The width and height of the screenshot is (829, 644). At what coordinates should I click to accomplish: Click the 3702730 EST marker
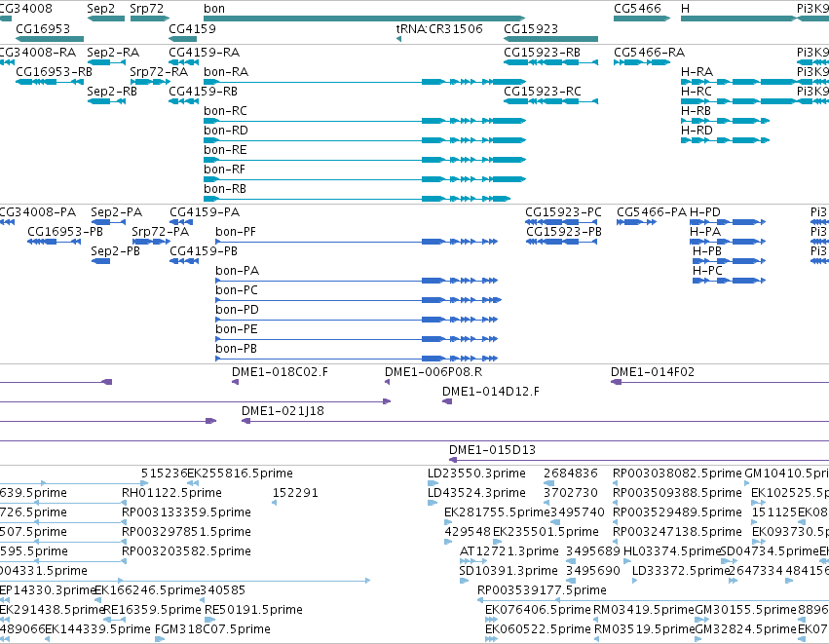point(546,503)
